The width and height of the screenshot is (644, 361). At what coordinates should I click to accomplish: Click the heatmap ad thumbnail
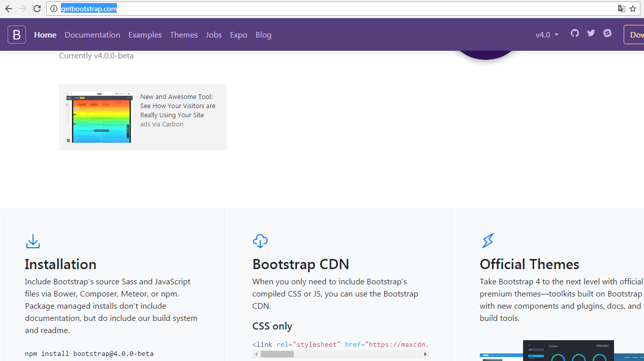tap(99, 117)
